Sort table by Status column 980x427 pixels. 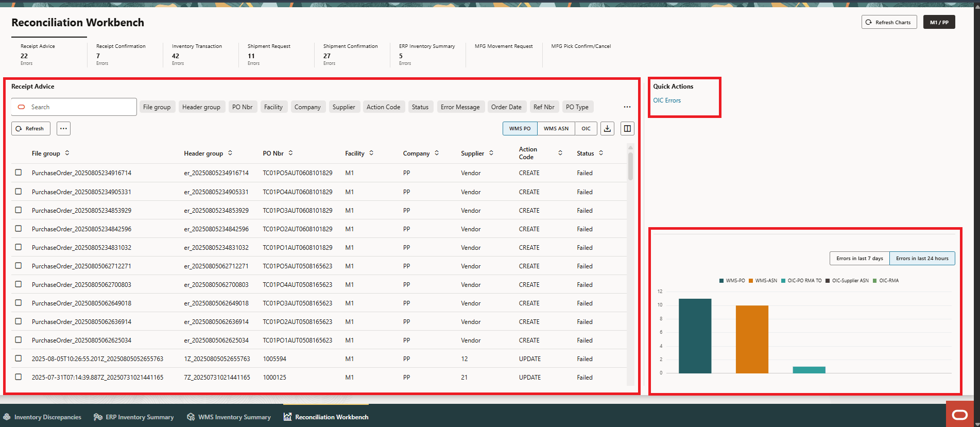601,153
